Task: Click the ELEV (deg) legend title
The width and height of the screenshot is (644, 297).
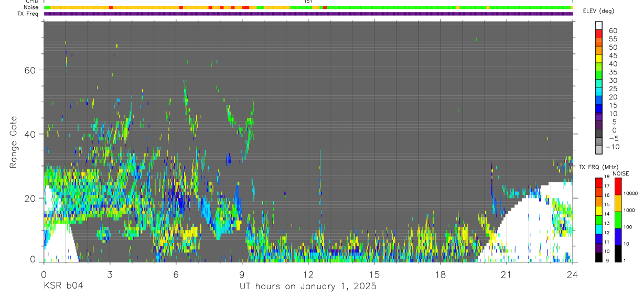Action: [599, 11]
